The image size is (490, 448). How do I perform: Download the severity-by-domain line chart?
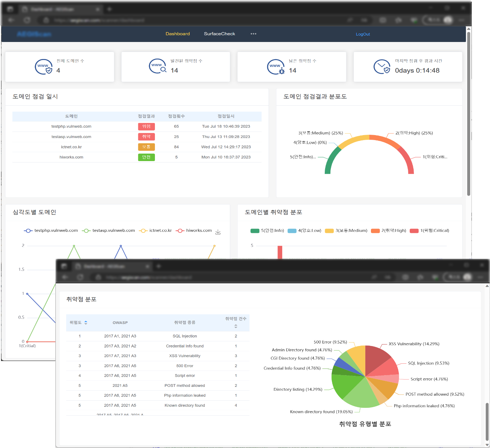pos(218,232)
